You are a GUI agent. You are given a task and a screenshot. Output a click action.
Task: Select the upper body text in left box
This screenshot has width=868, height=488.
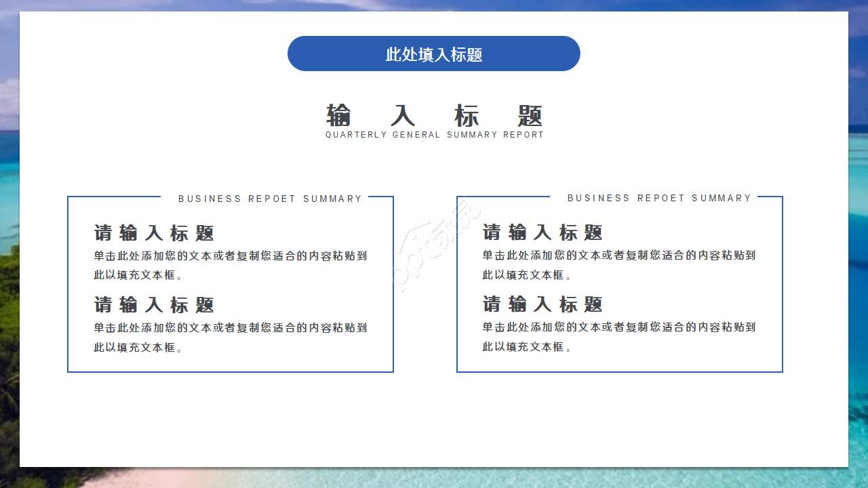229,265
